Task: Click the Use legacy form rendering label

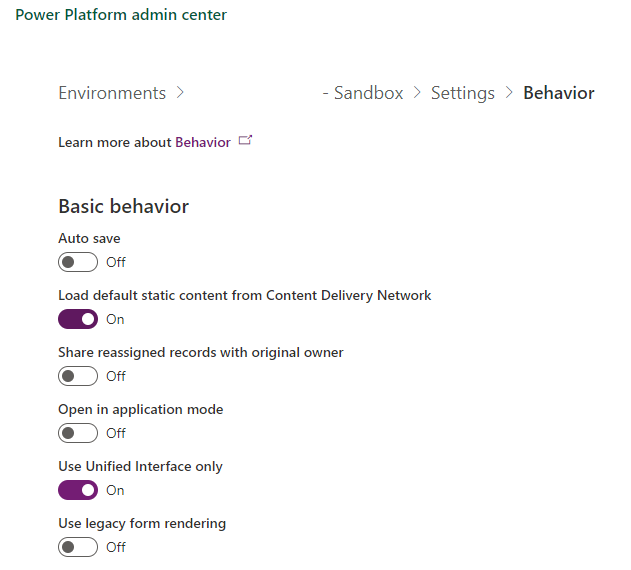Action: (x=142, y=523)
